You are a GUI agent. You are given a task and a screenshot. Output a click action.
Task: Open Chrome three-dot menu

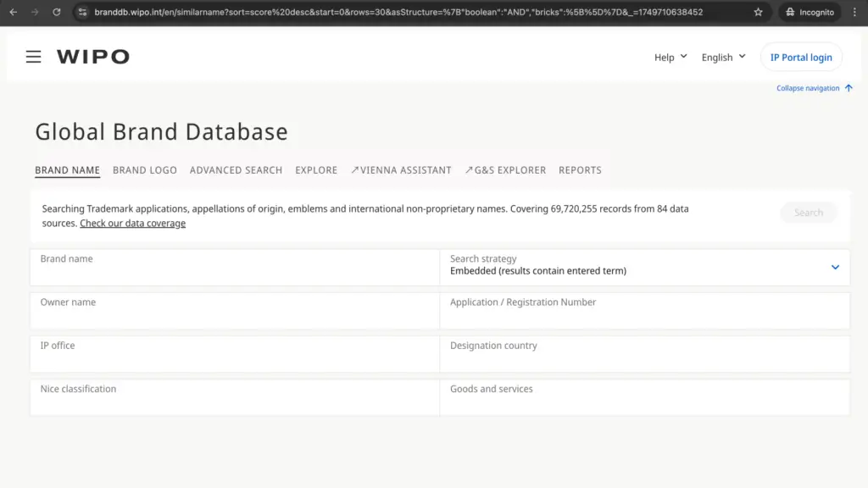point(854,12)
